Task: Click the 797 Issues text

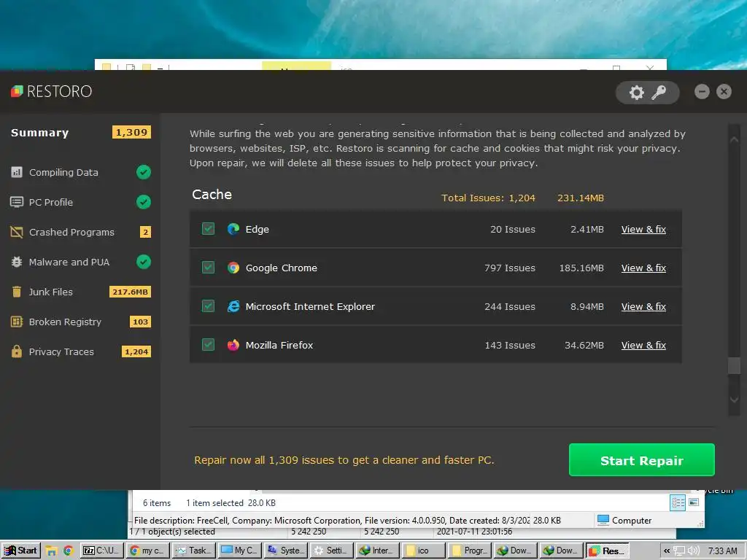Action: [510, 268]
